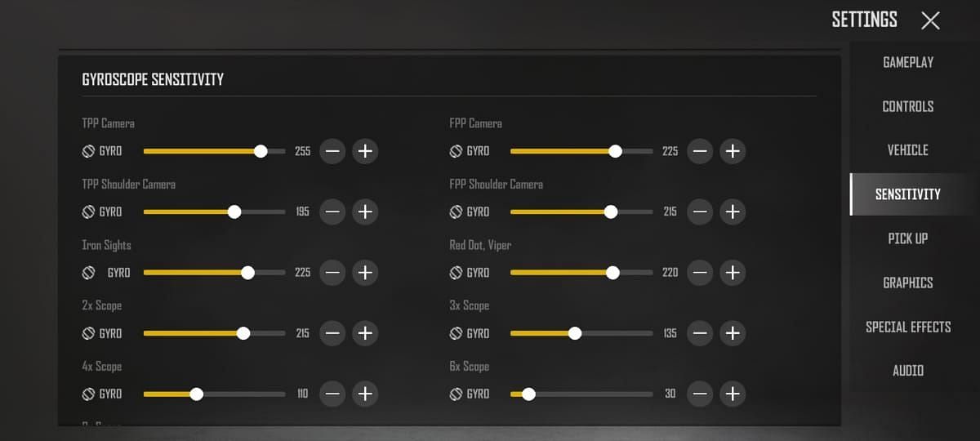Click the gyro icon for 6x Scope
This screenshot has height=441, width=980.
click(x=457, y=394)
